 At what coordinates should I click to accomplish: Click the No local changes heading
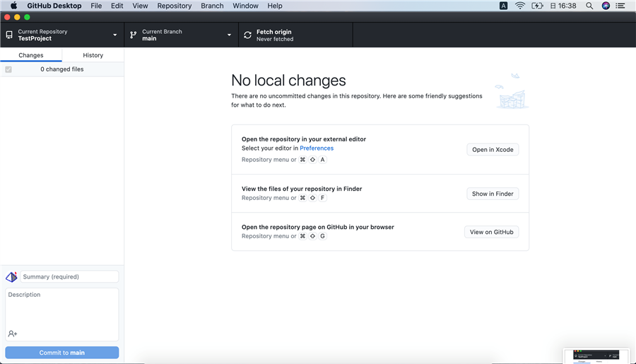(x=288, y=81)
